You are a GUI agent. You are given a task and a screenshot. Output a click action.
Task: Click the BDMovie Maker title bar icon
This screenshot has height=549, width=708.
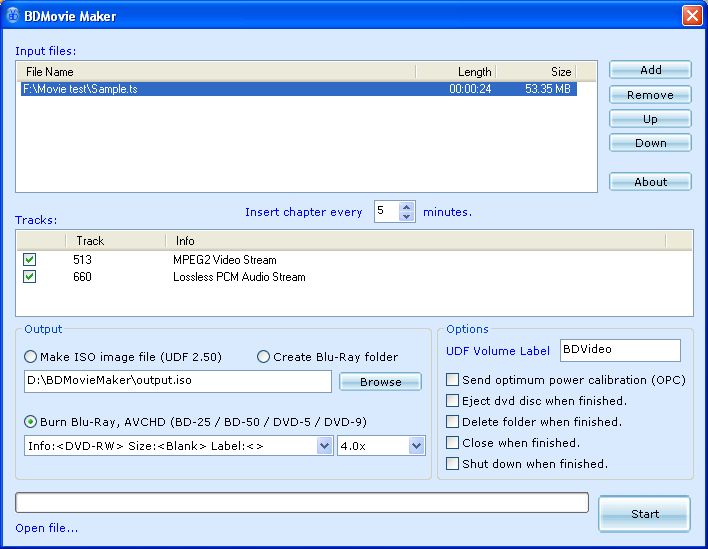[13, 16]
